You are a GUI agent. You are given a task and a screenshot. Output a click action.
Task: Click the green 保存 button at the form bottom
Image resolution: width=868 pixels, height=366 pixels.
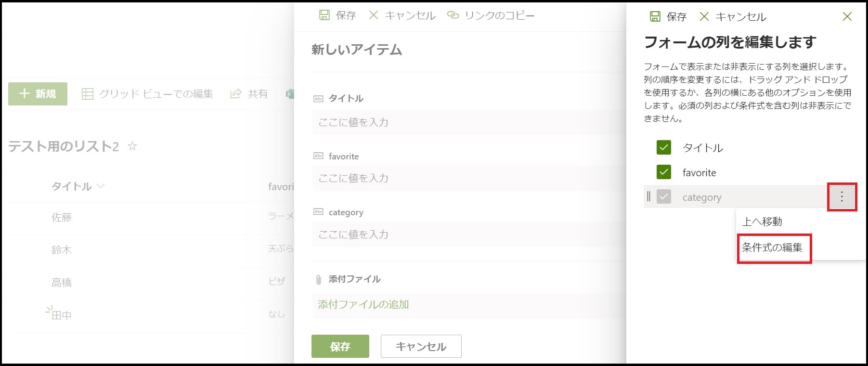[x=340, y=346]
